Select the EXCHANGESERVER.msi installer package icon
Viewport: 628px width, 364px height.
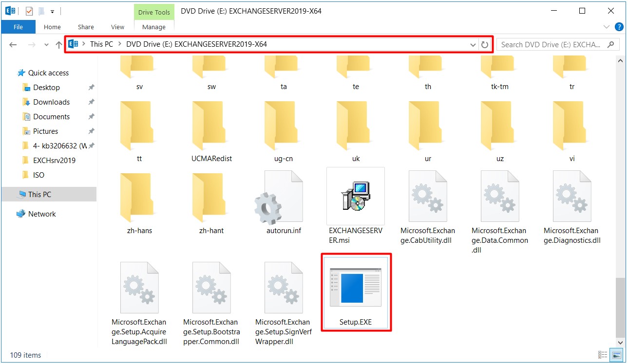click(x=355, y=196)
